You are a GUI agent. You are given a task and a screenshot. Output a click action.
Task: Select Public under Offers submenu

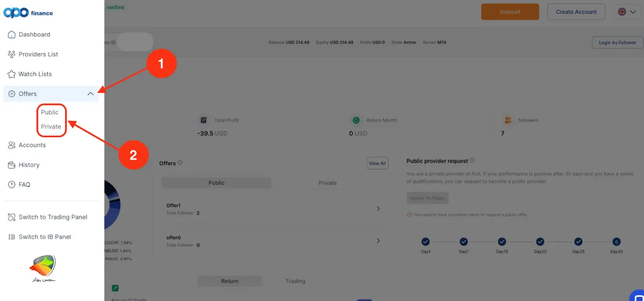50,112
